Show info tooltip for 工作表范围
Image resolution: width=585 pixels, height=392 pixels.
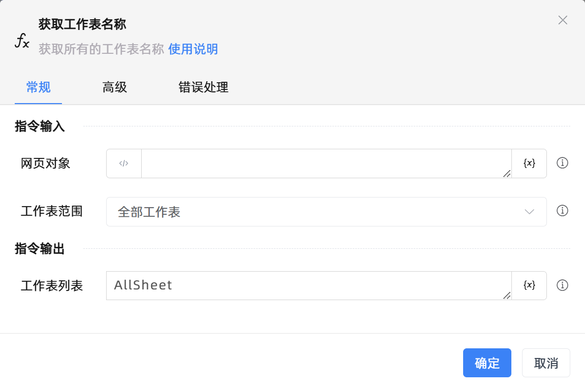[562, 211]
